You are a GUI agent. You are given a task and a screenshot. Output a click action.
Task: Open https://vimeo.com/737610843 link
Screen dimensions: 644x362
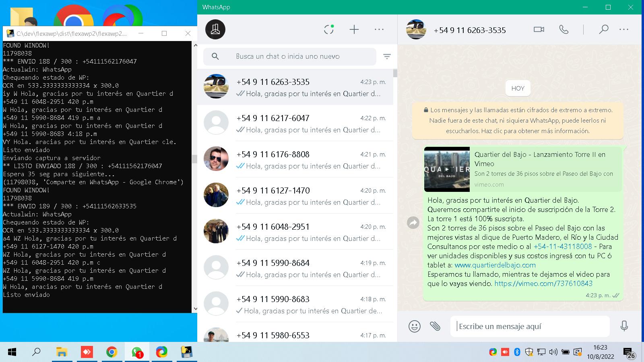coord(543,284)
